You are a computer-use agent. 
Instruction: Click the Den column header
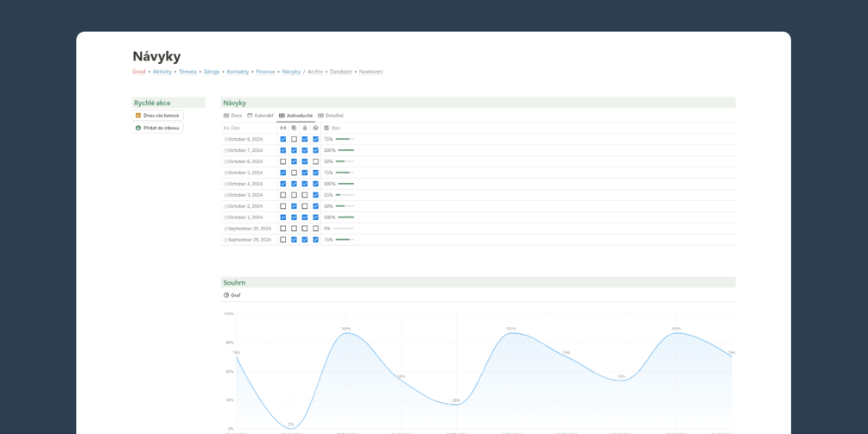pyautogui.click(x=231, y=128)
